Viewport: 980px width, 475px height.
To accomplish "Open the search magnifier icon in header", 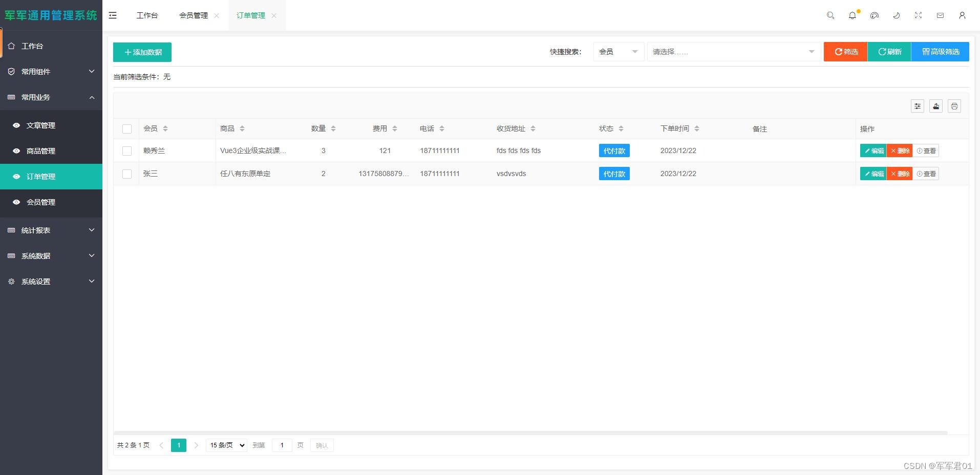I will coord(830,15).
